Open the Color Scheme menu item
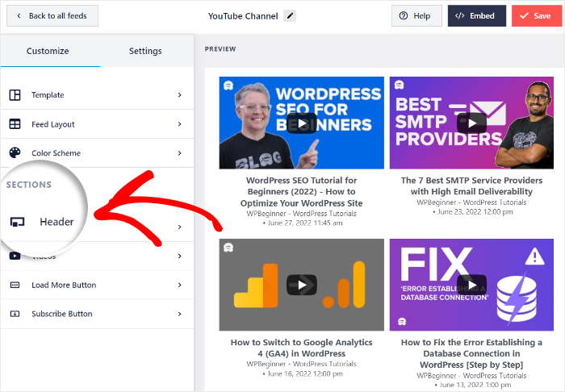This screenshot has height=392, width=565. (97, 153)
